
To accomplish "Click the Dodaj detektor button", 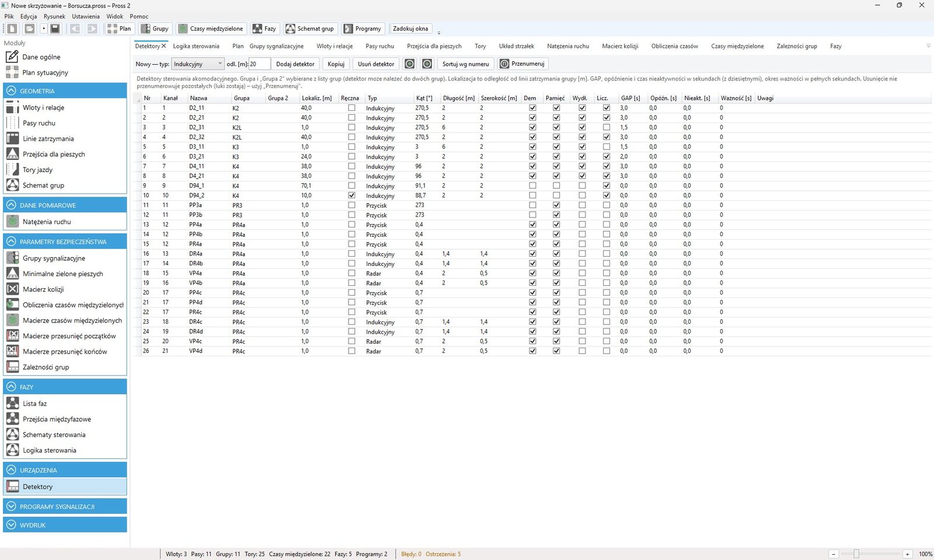I will (295, 64).
